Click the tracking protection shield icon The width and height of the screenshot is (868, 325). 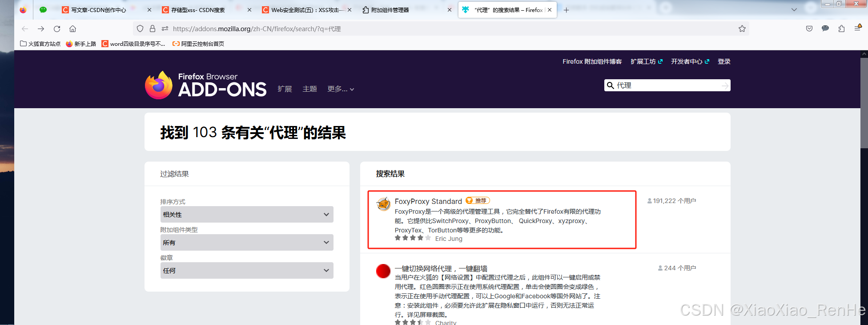(140, 28)
